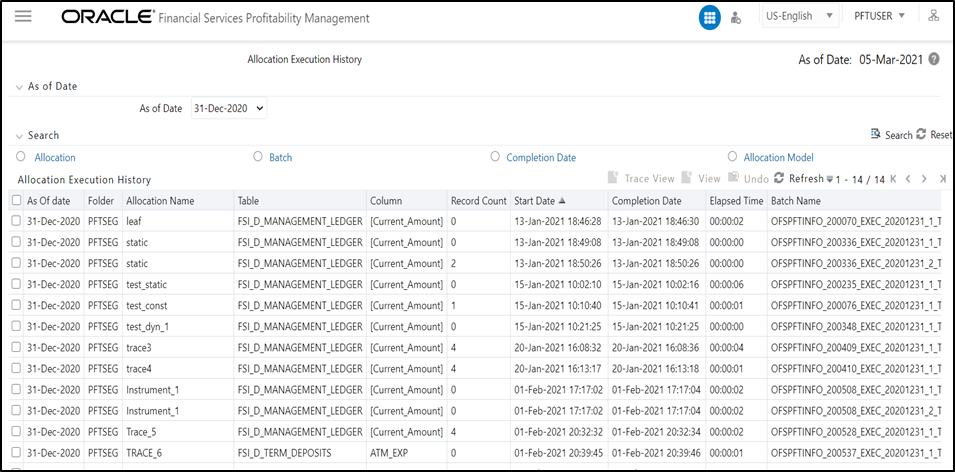Click the Allocation Model search link
The height and width of the screenshot is (472, 955).
(x=778, y=157)
